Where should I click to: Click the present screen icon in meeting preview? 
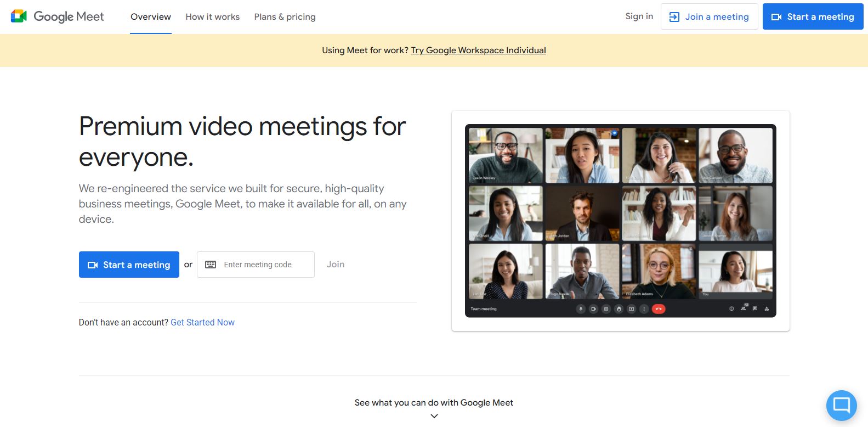(x=631, y=309)
